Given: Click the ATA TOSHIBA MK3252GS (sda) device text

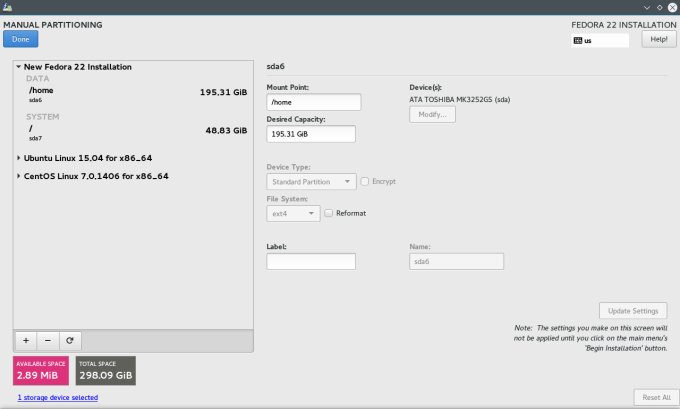Looking at the screenshot, I should coord(460,99).
